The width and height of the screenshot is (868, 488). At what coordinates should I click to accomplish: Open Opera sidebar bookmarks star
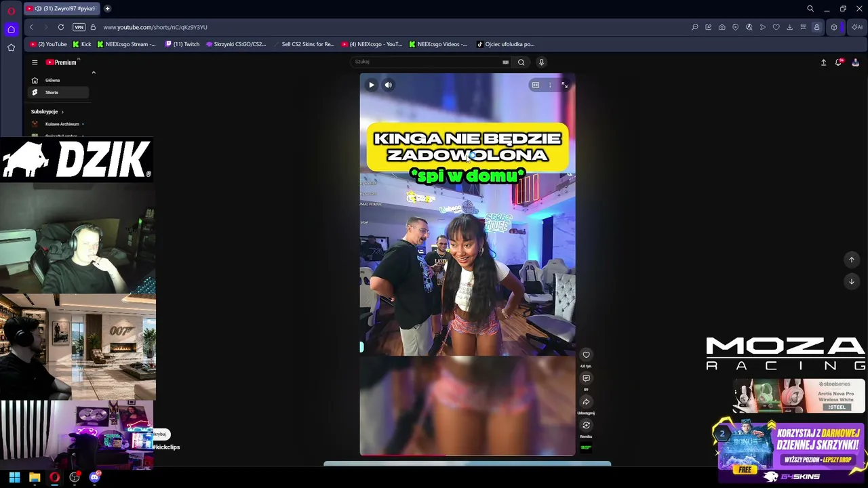[x=11, y=47]
